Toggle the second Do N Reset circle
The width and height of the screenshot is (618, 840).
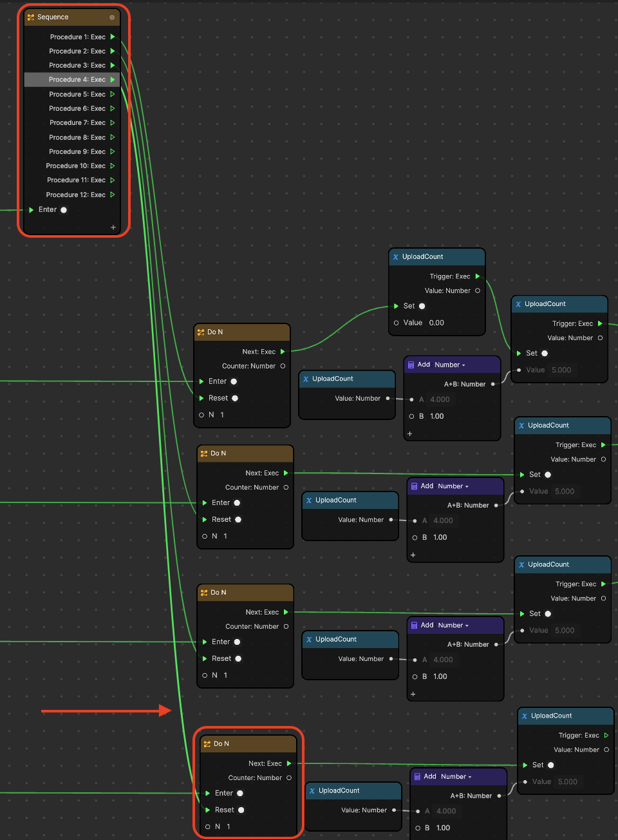238,519
